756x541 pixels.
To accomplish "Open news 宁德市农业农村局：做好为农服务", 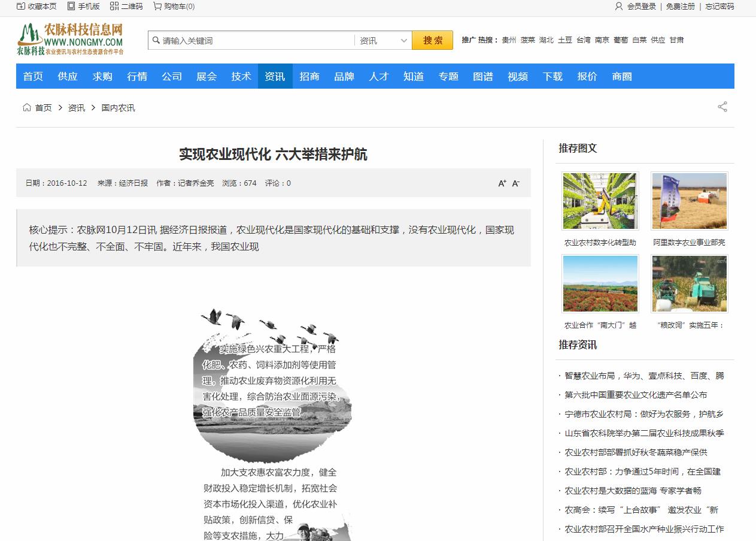I will [x=644, y=414].
